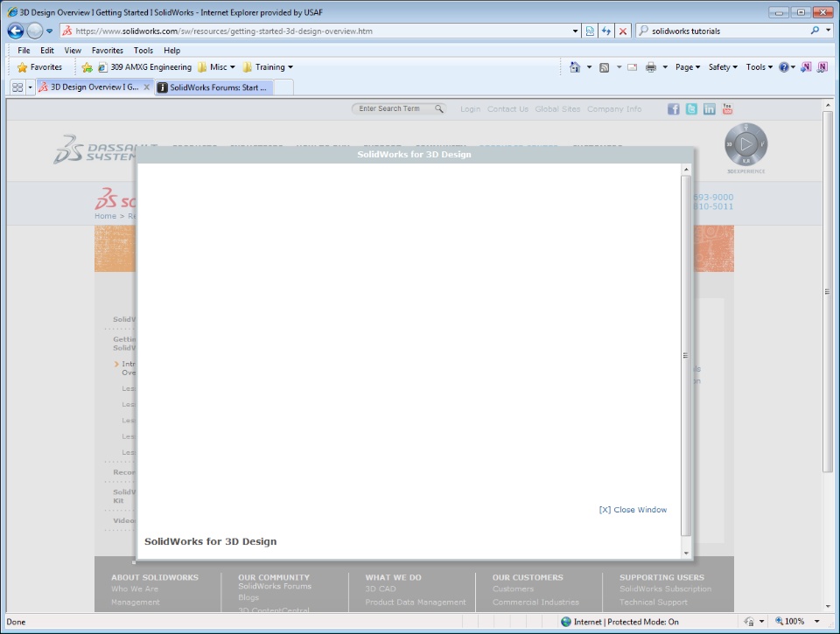Image resolution: width=840 pixels, height=634 pixels.
Task: Open the Print options dropdown arrow
Action: pos(665,67)
